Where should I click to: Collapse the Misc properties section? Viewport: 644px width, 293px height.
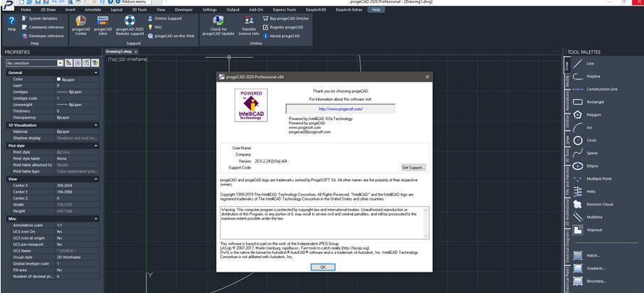coord(96,219)
